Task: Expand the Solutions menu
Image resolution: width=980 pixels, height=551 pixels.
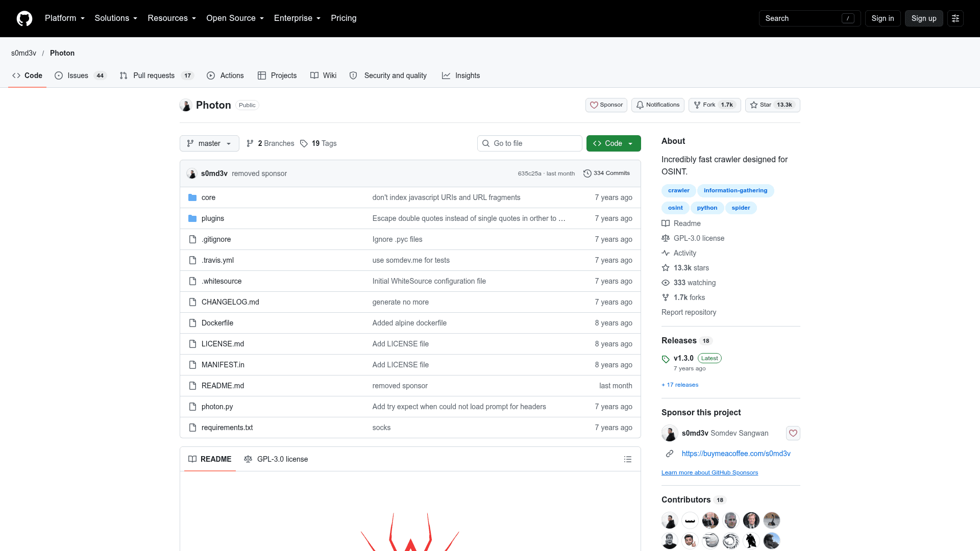Action: [116, 18]
